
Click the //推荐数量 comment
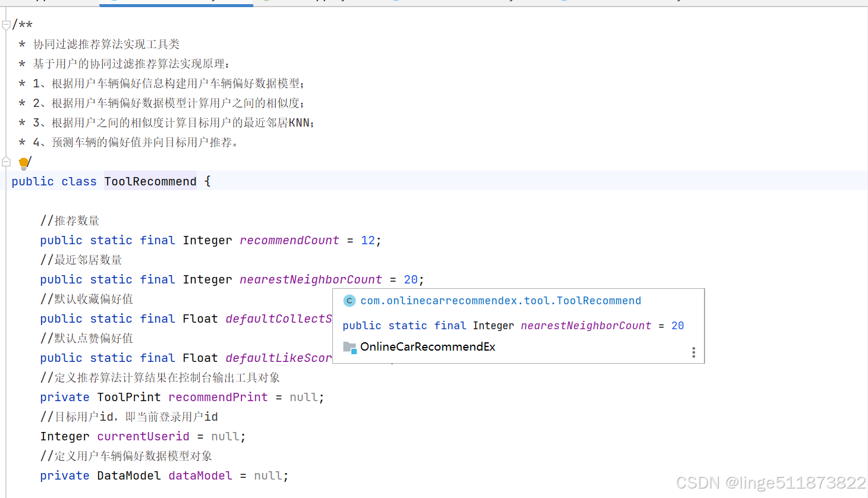pos(70,220)
